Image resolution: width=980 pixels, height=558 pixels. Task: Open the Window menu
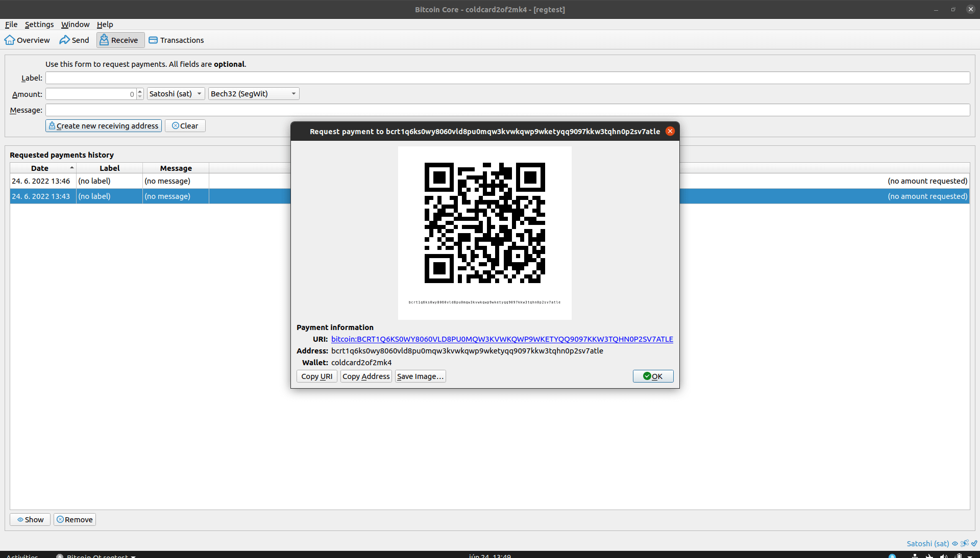[75, 24]
